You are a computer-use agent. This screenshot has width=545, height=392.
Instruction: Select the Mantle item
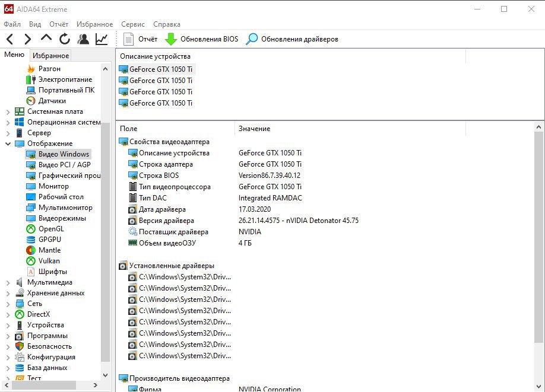[x=43, y=250]
